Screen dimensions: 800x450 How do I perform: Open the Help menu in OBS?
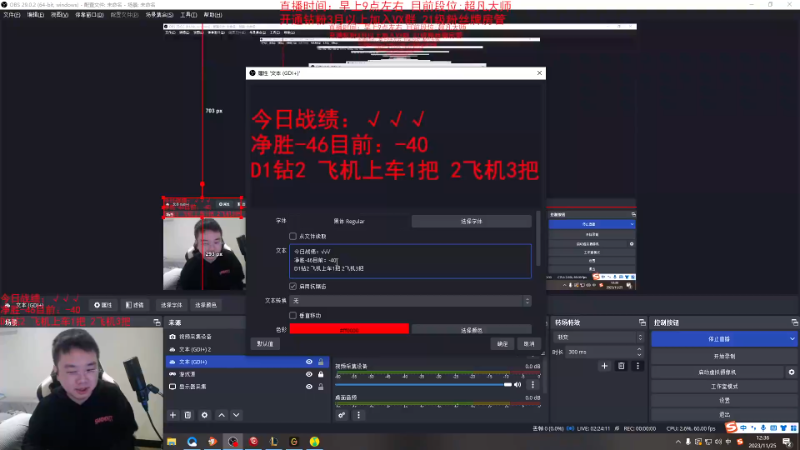point(213,15)
